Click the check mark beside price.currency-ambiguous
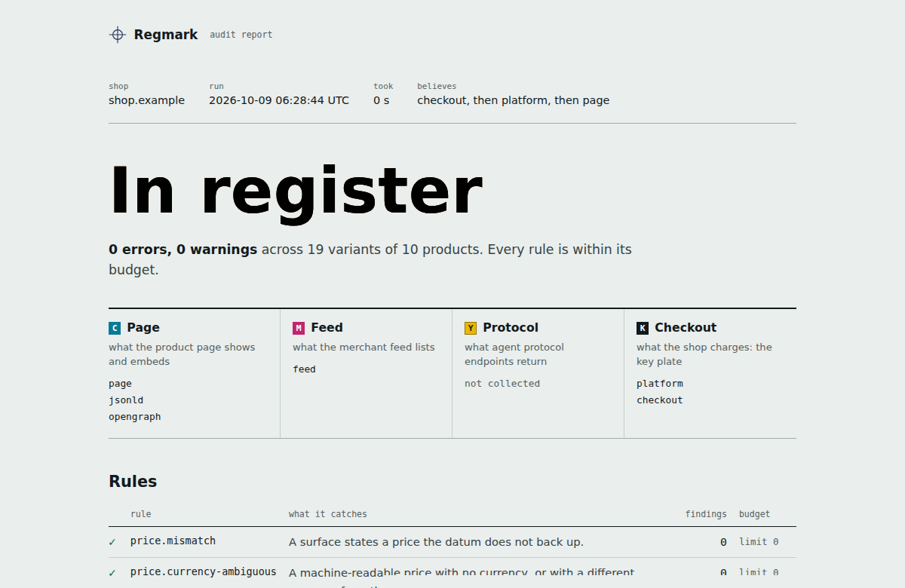This screenshot has height=588, width=905. pos(112,573)
